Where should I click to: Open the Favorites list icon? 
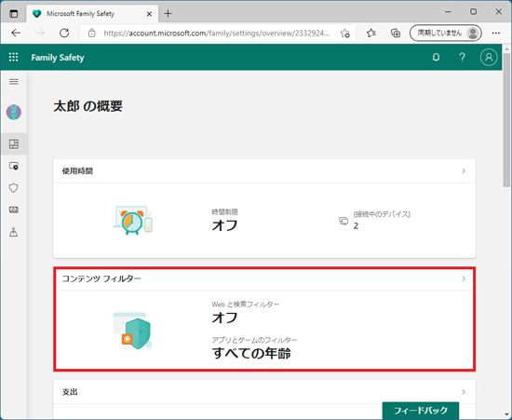371,33
